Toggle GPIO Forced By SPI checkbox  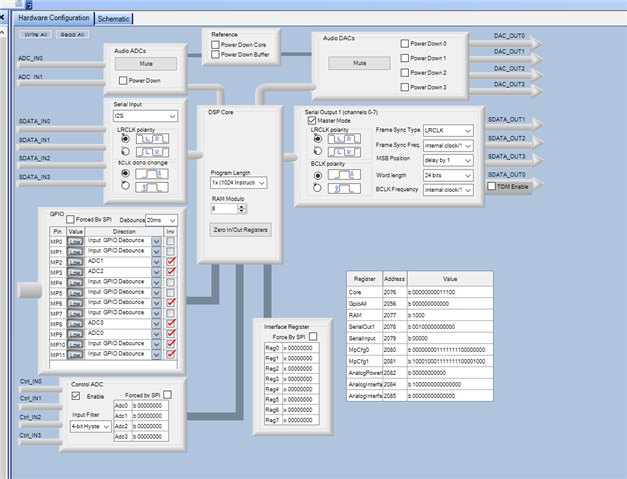coord(70,220)
